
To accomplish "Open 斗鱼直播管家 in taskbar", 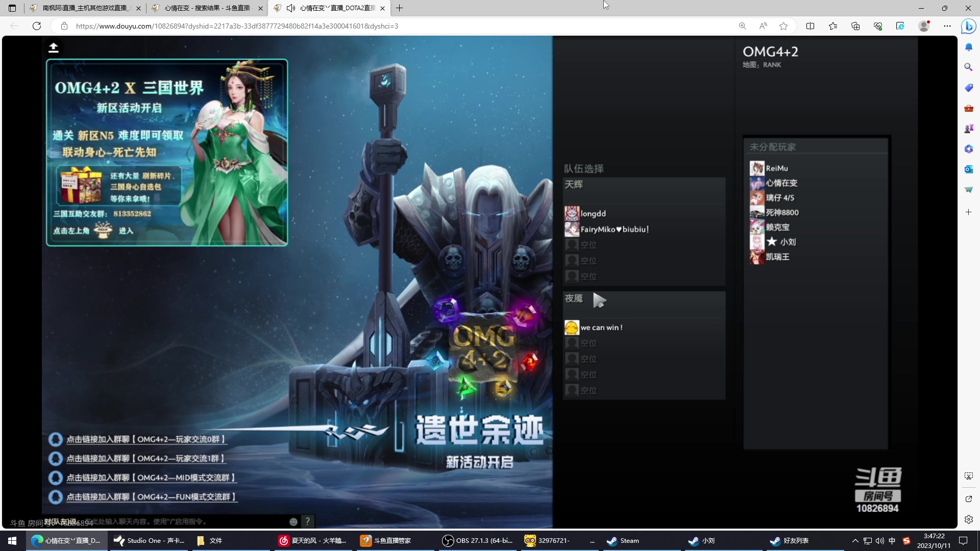I will pos(395,541).
